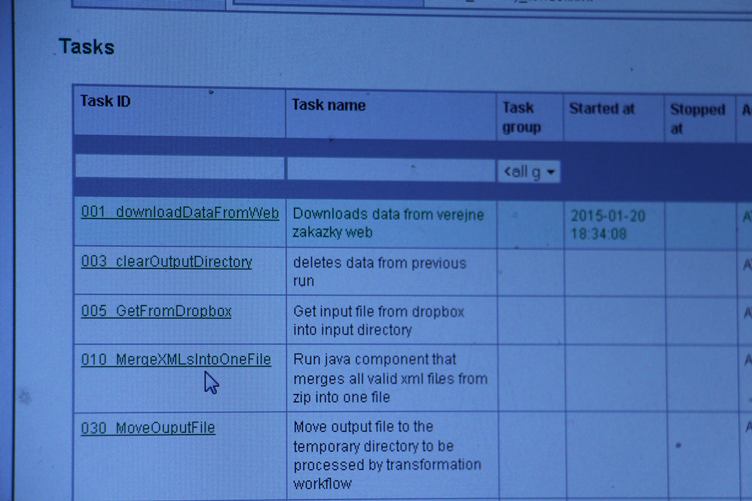Image resolution: width=752 pixels, height=501 pixels.
Task: Focus the Task ID filter field
Action: pyautogui.click(x=179, y=166)
